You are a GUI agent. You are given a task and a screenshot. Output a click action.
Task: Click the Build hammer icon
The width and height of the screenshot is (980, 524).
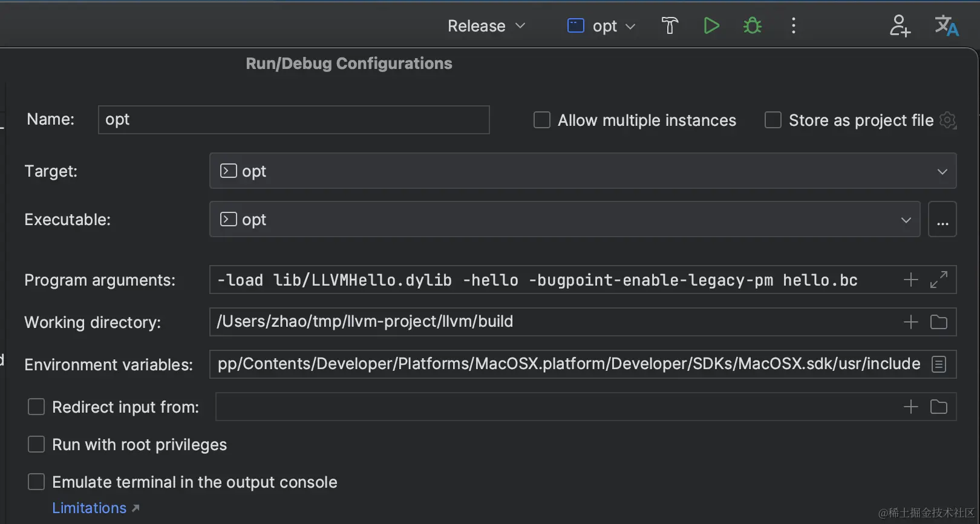coord(670,26)
